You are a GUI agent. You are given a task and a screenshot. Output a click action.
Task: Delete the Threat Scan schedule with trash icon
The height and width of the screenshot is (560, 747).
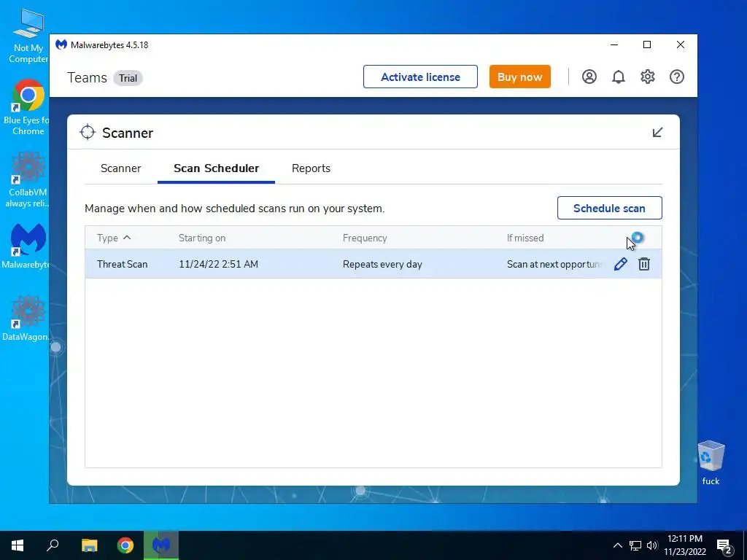(x=643, y=264)
